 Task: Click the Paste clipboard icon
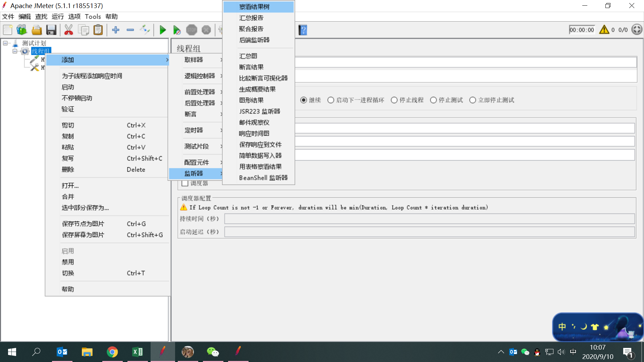click(x=98, y=30)
